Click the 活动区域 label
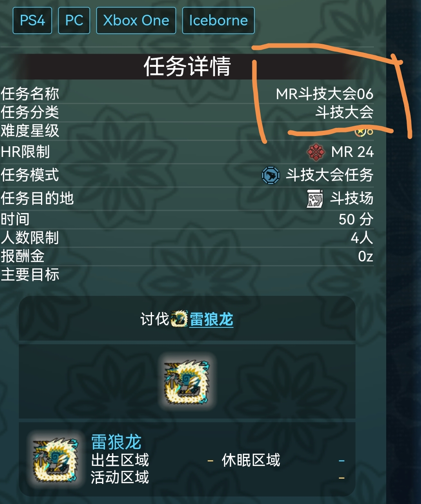The height and width of the screenshot is (504, 421). click(x=120, y=477)
